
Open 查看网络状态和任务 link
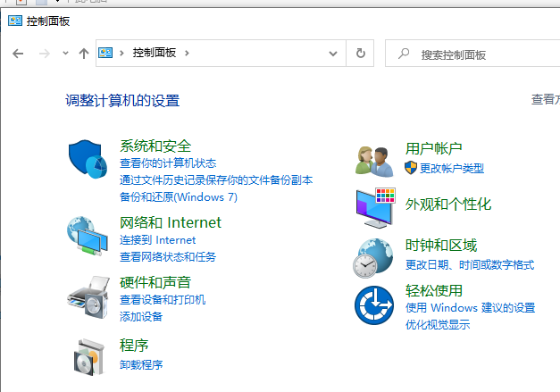168,256
